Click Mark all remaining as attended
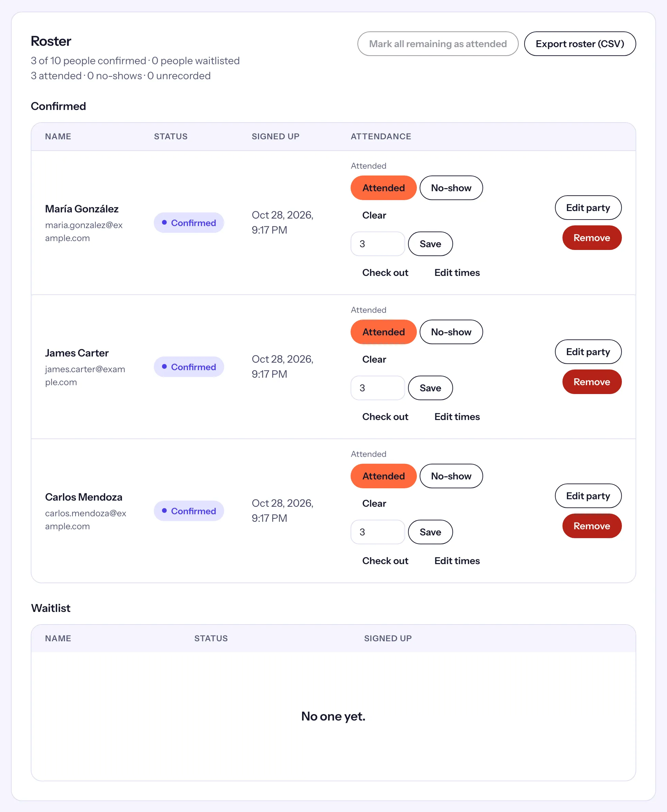The height and width of the screenshot is (812, 667). [438, 44]
